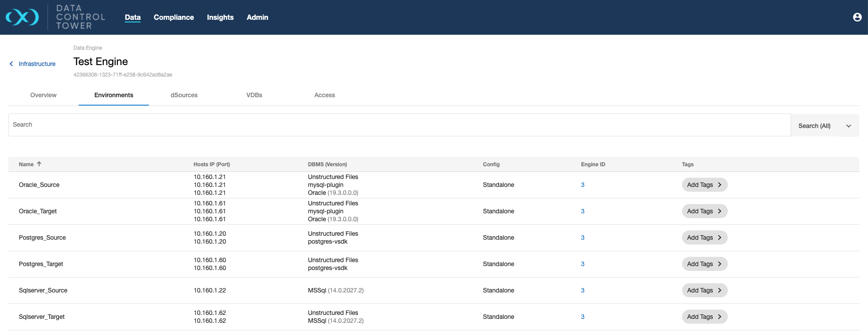Open the Insights menu
This screenshot has height=336, width=868.
pos(220,17)
